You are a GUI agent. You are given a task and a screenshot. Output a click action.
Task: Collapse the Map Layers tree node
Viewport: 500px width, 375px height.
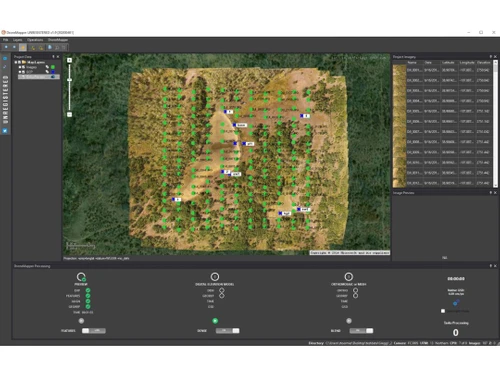[16, 62]
